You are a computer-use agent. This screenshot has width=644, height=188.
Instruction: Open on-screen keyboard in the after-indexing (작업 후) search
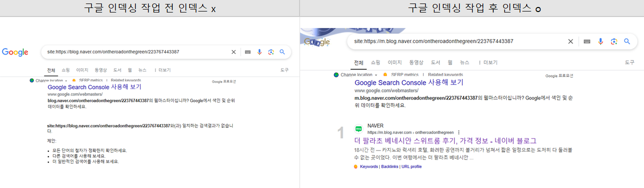pyautogui.click(x=587, y=41)
